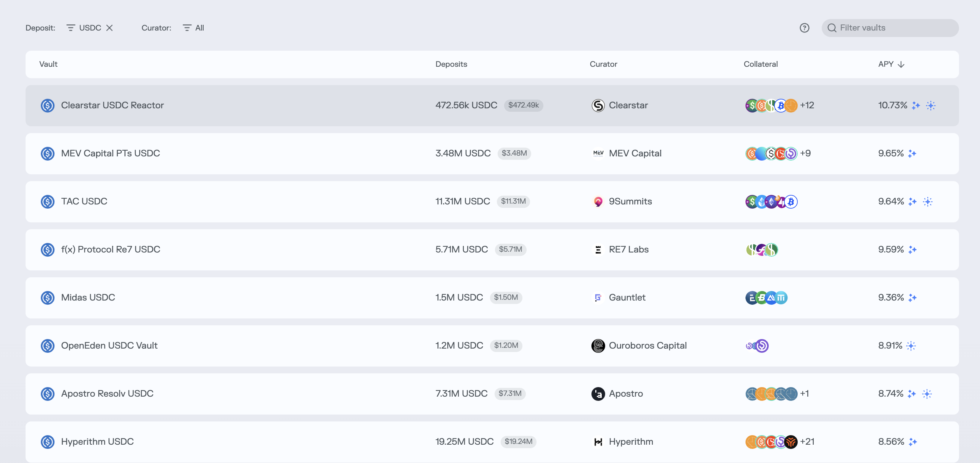Click the sparkle rewards icon beside 9.65%
Screen dimensions: 980x463
coord(912,153)
